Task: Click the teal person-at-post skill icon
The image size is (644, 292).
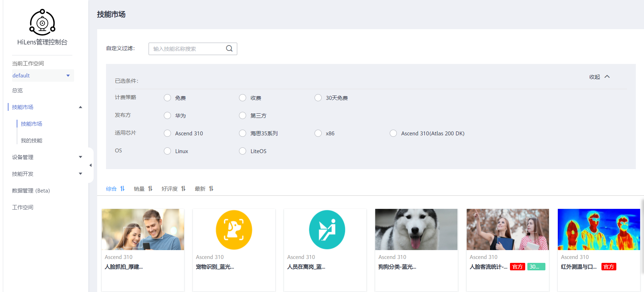Action: click(x=327, y=230)
